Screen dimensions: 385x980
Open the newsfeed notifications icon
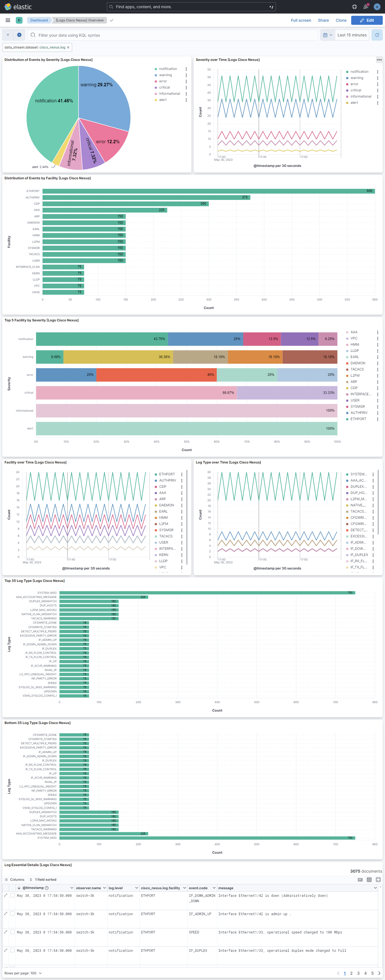366,7
